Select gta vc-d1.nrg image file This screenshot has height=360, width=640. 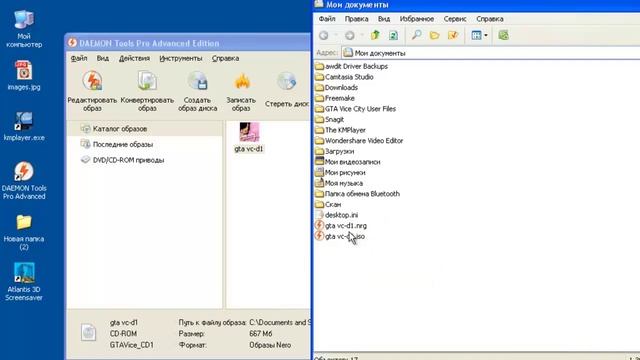click(341, 225)
